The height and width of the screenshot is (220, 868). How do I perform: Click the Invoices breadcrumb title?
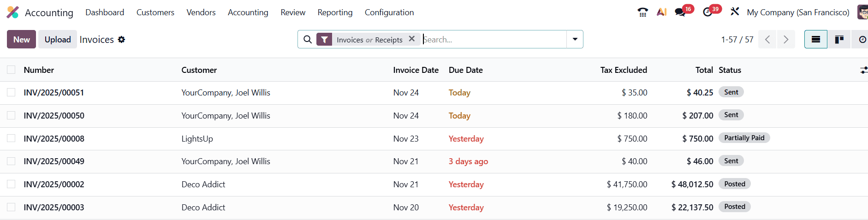pos(96,40)
